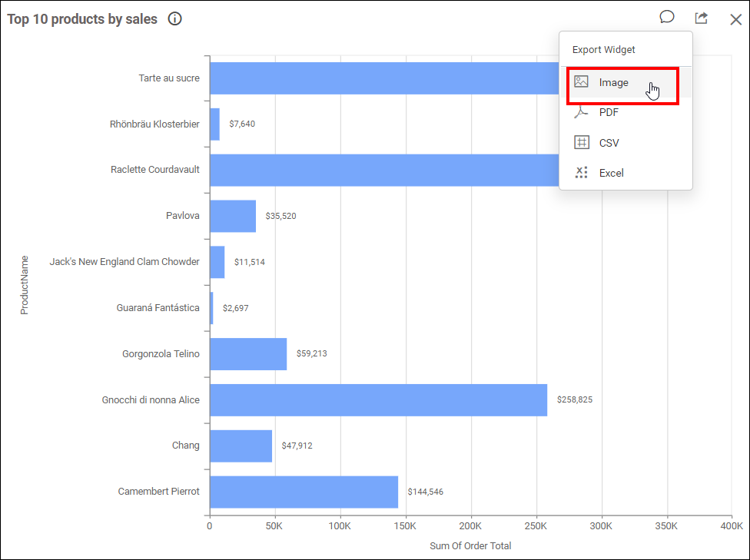The image size is (750, 560).
Task: Select the Pavlova bar in the chart
Action: [233, 216]
